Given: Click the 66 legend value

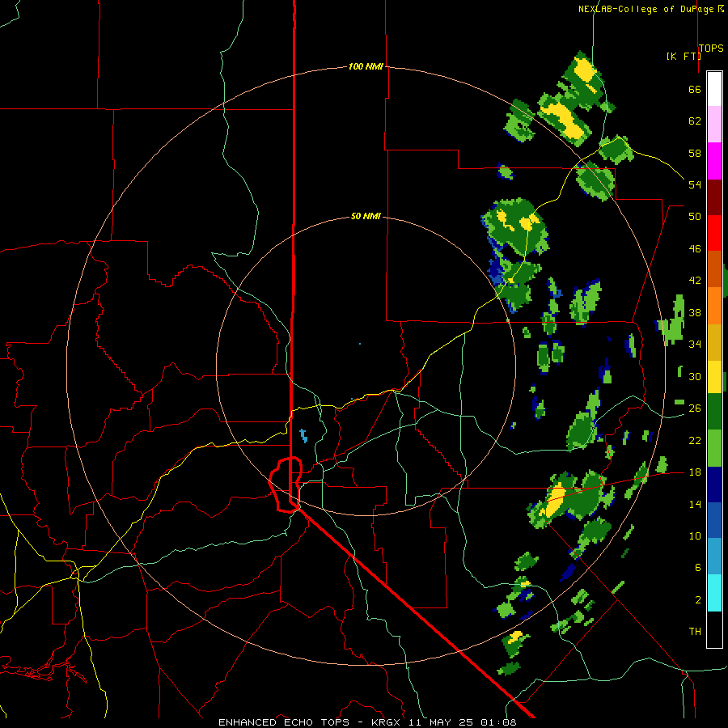Looking at the screenshot, I should [x=695, y=90].
